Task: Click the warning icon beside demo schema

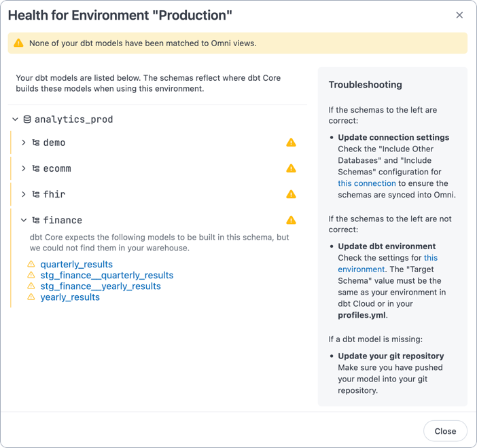Action: (x=291, y=143)
